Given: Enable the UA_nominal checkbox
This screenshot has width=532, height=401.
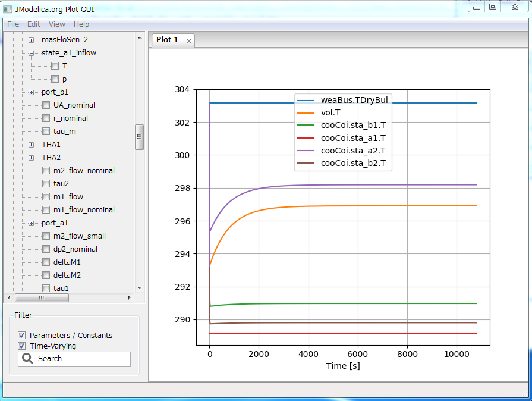Looking at the screenshot, I should [x=46, y=105].
